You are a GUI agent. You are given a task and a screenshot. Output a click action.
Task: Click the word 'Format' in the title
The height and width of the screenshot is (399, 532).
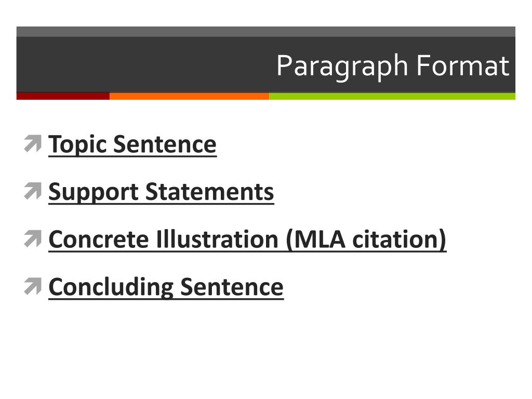click(x=463, y=65)
